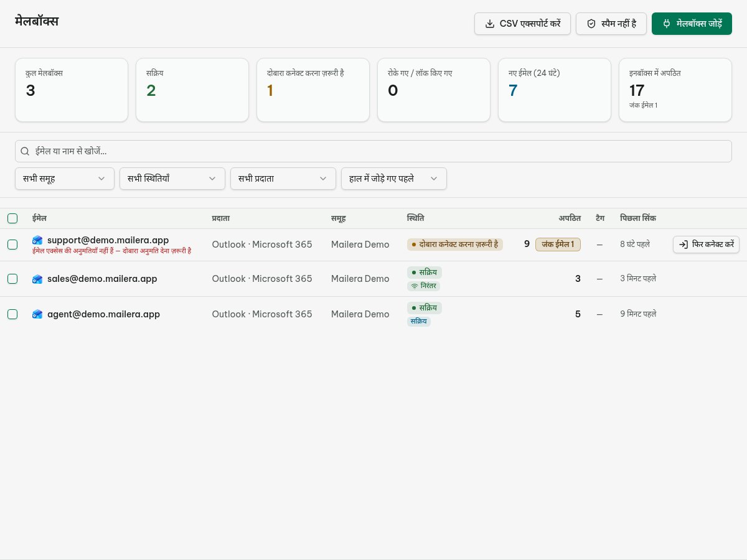The height and width of the screenshot is (560, 747).
Task: Open the हाल में जोड़े गए पहले sort dropdown
Action: tap(394, 179)
